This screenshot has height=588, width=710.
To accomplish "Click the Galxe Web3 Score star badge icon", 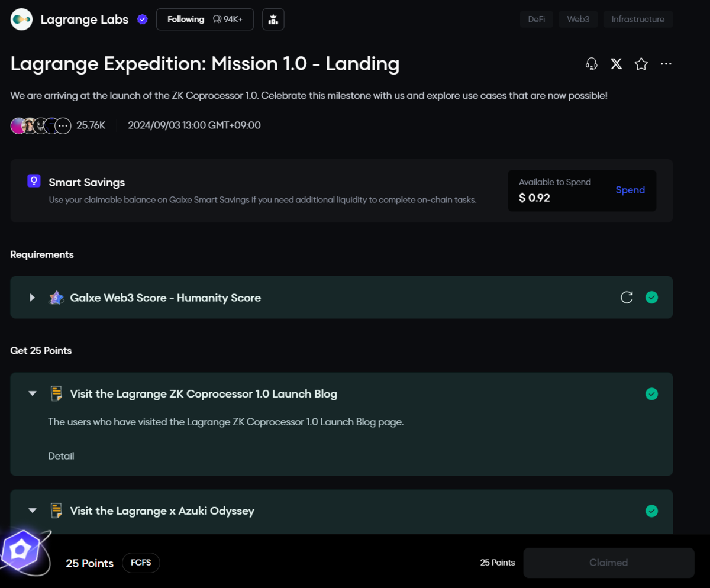I will coord(56,298).
